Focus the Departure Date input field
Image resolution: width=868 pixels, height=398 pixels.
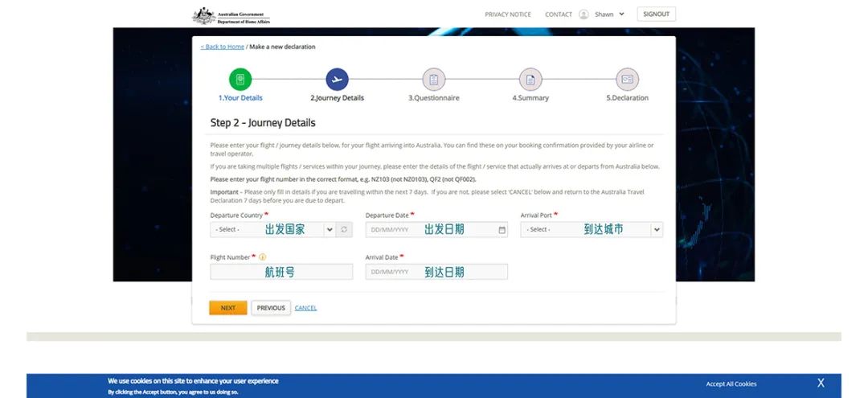[x=436, y=230]
